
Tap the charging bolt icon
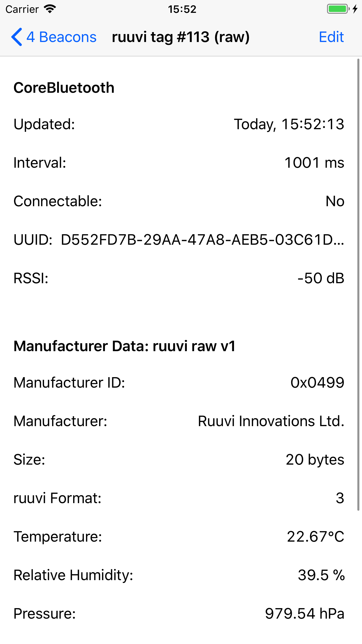[355, 9]
